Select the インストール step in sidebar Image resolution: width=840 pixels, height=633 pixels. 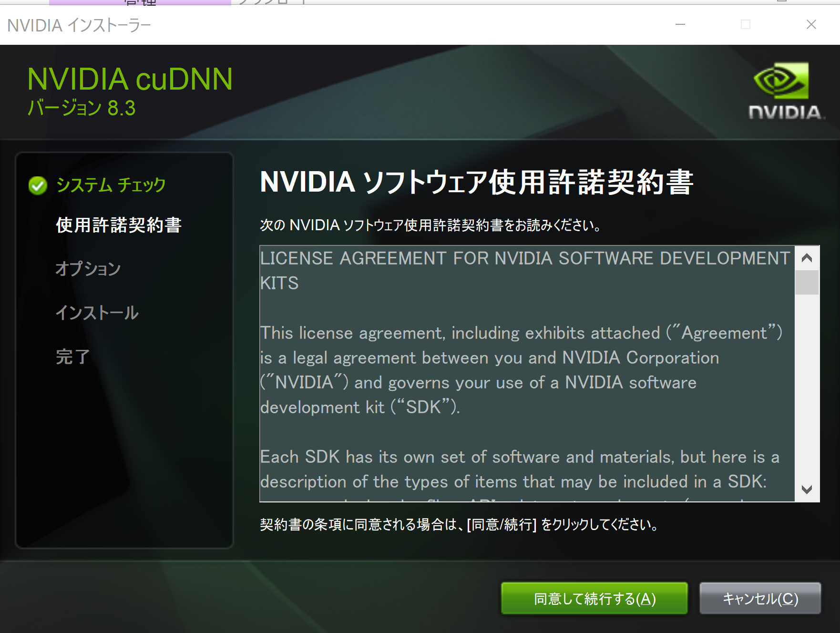pyautogui.click(x=97, y=313)
